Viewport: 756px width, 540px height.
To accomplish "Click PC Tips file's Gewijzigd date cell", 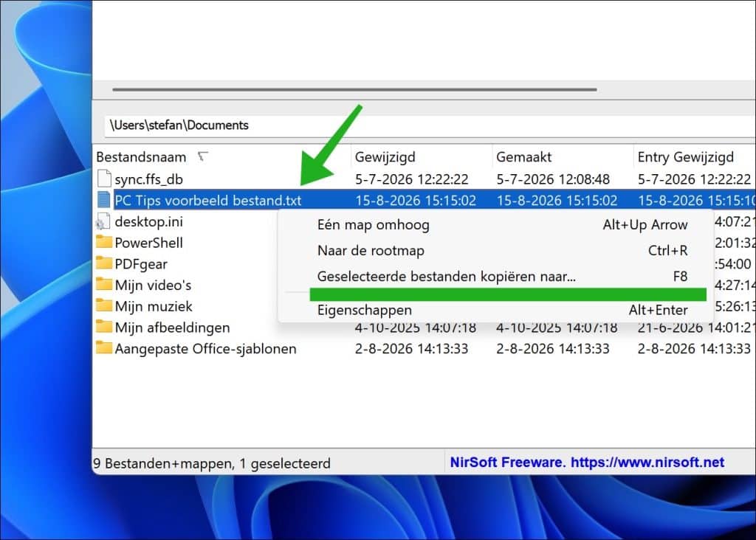I will 416,201.
